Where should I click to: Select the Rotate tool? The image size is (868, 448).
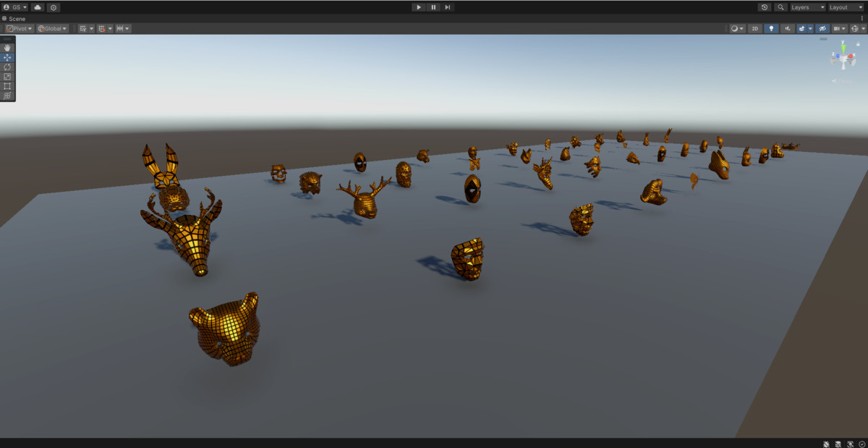[7, 67]
